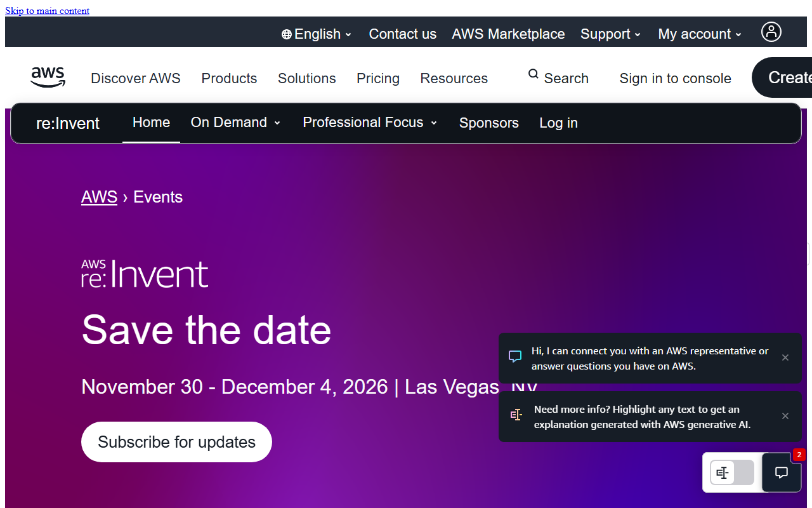Open the Discover AWS menu

pyautogui.click(x=136, y=78)
